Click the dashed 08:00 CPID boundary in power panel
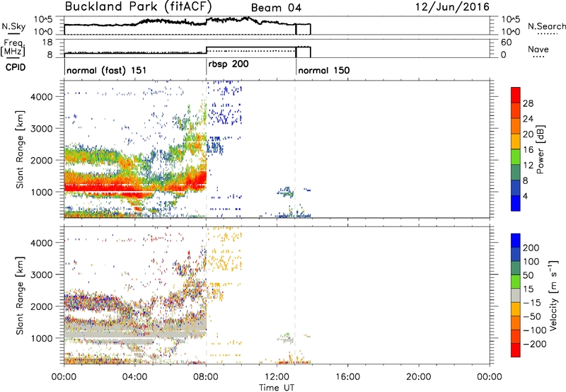Image resolution: width=566 pixels, height=392 pixels. click(x=207, y=149)
